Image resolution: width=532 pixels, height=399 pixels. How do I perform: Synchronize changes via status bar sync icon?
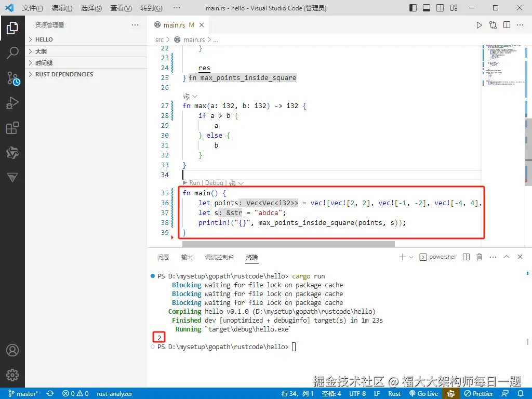point(50,394)
